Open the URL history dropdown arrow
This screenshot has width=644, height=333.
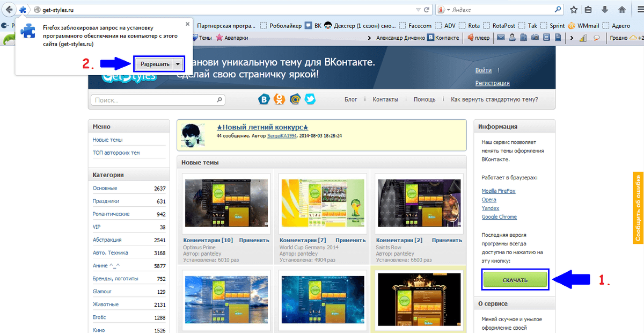[419, 10]
